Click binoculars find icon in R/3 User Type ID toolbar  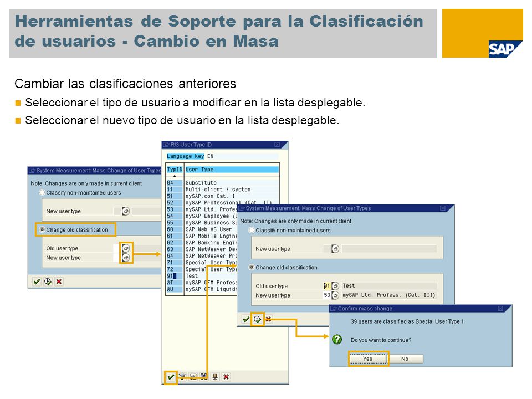tap(203, 377)
